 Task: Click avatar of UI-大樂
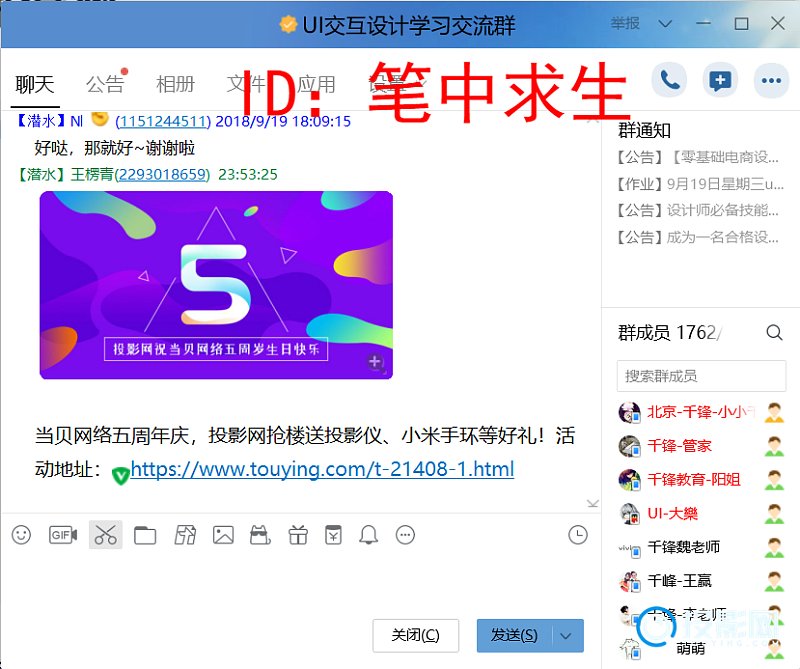629,513
